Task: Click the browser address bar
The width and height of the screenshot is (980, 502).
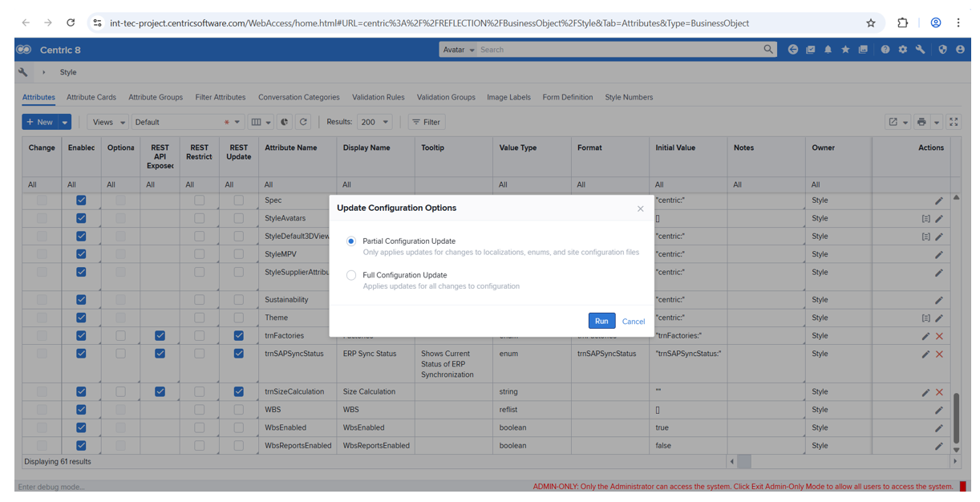Action: tap(481, 23)
